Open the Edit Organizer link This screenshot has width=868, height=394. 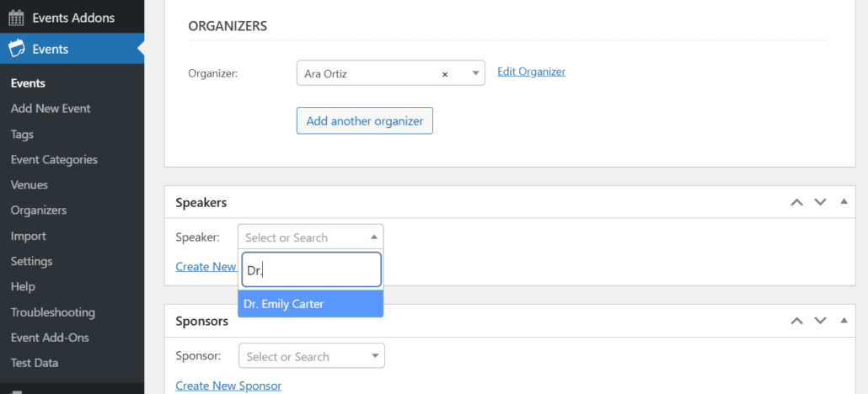click(531, 72)
